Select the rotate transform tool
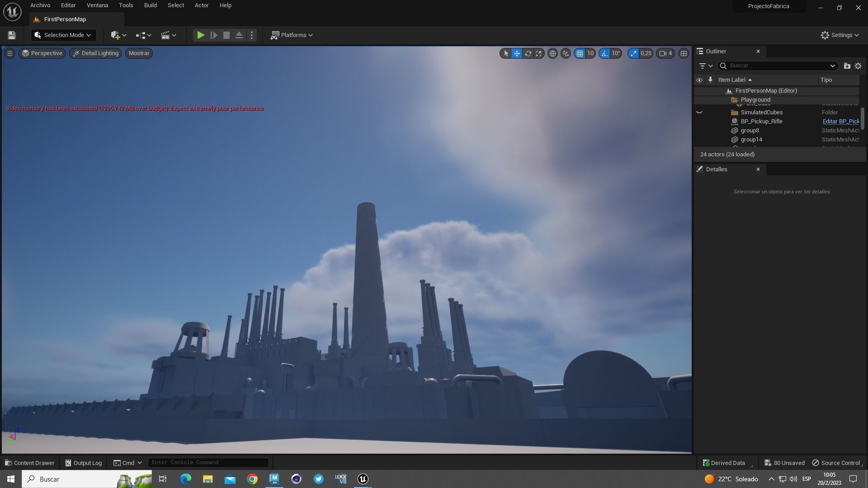 coord(528,53)
